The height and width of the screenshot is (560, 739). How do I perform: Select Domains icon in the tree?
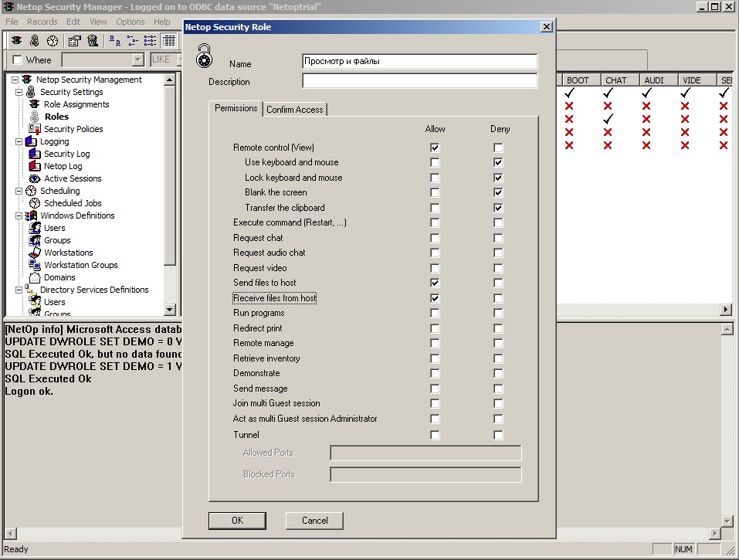coord(35,277)
